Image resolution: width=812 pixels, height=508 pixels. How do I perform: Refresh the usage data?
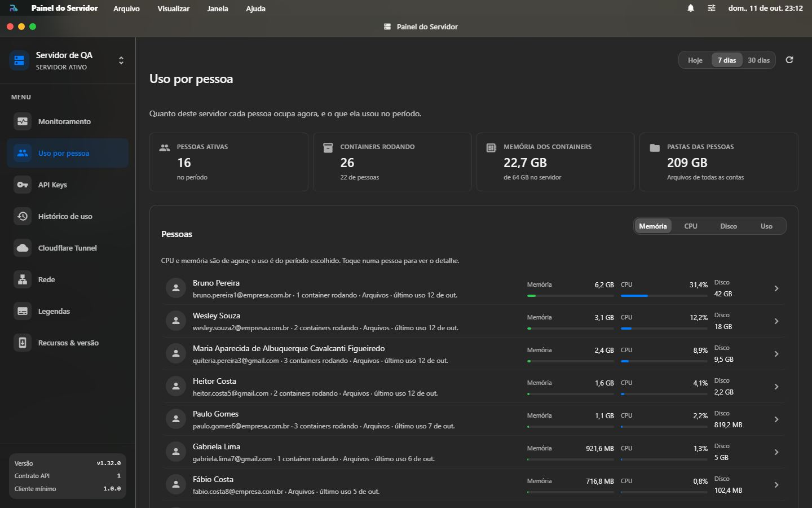pyautogui.click(x=789, y=60)
